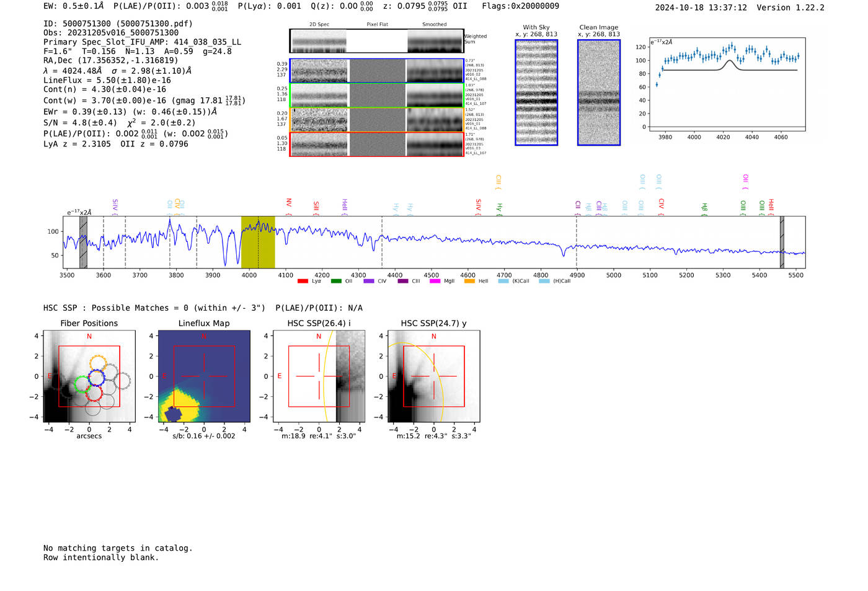Screen dimensions: 868x591
Task: Click the Version 1.22.2 text
Action: pos(790,7)
